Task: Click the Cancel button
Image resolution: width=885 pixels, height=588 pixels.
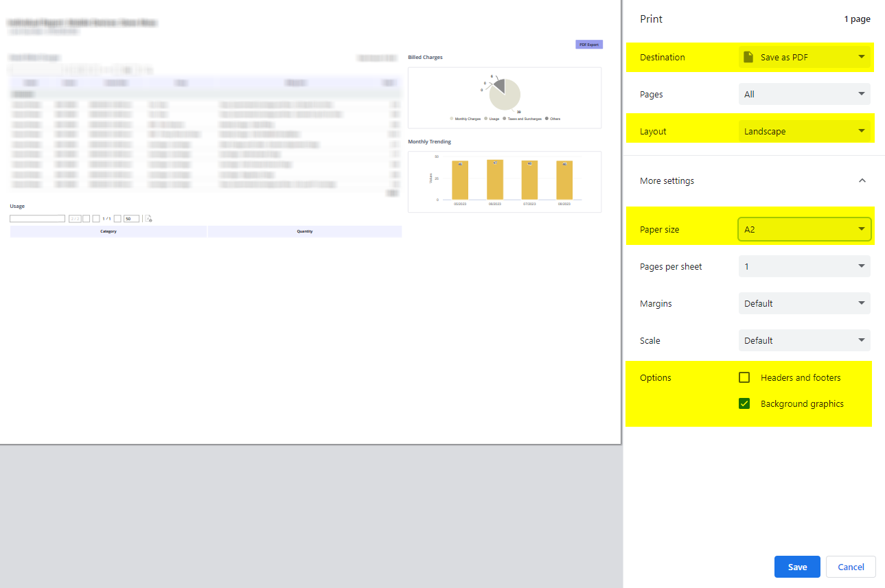Action: pyautogui.click(x=851, y=567)
